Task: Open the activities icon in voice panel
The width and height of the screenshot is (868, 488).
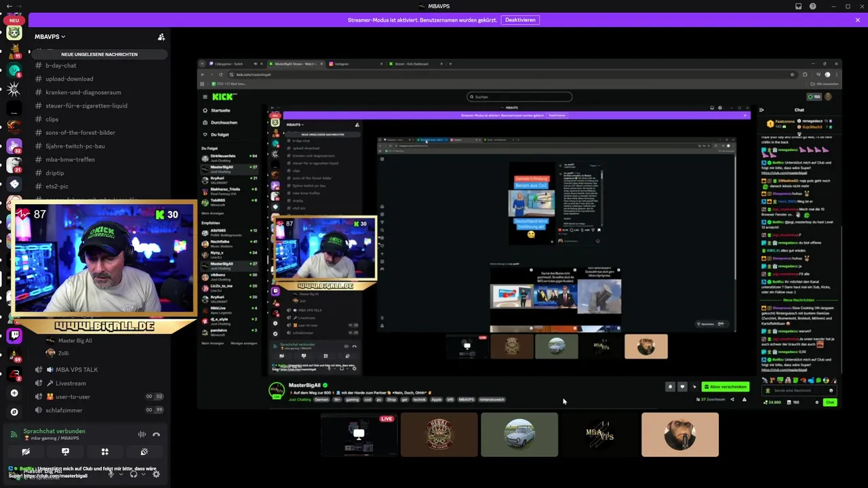Action: pos(104,451)
